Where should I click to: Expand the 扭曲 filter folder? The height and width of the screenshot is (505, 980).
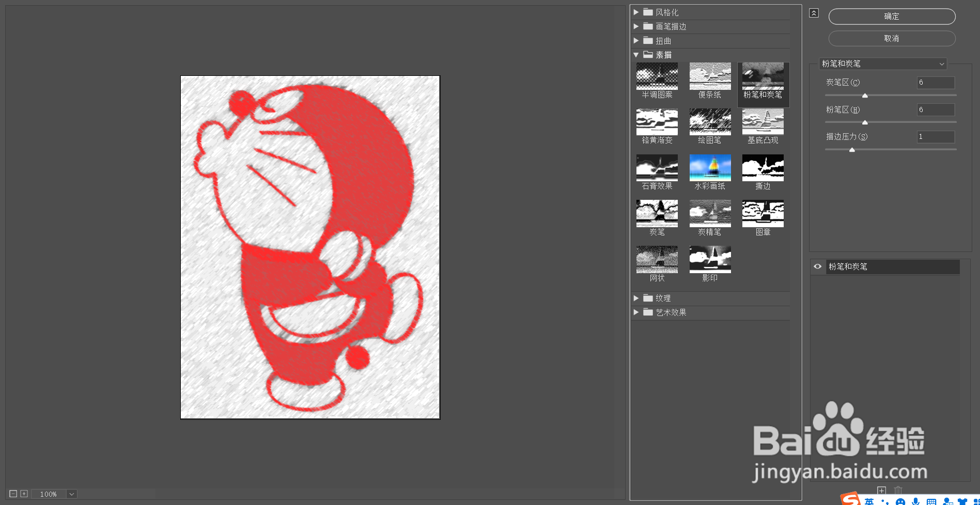click(x=636, y=40)
